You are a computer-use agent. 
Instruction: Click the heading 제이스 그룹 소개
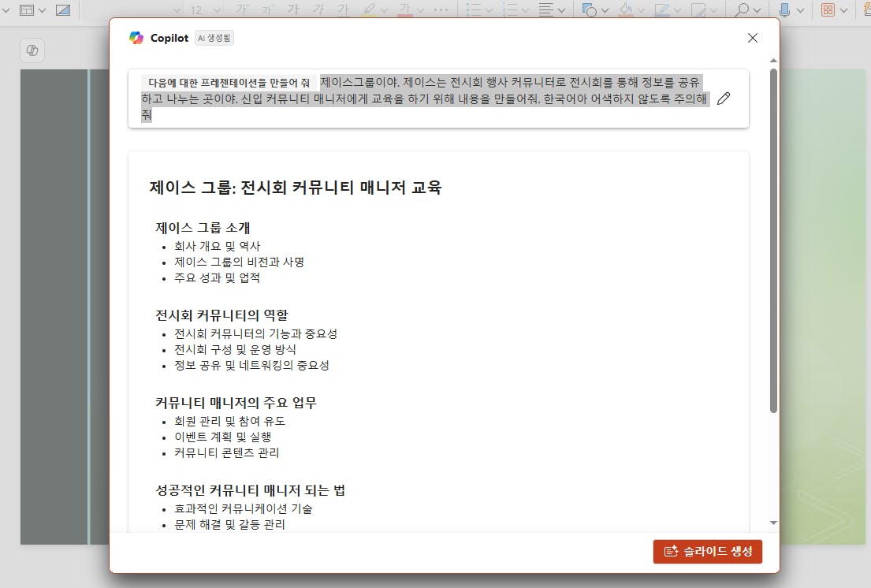pos(203,228)
